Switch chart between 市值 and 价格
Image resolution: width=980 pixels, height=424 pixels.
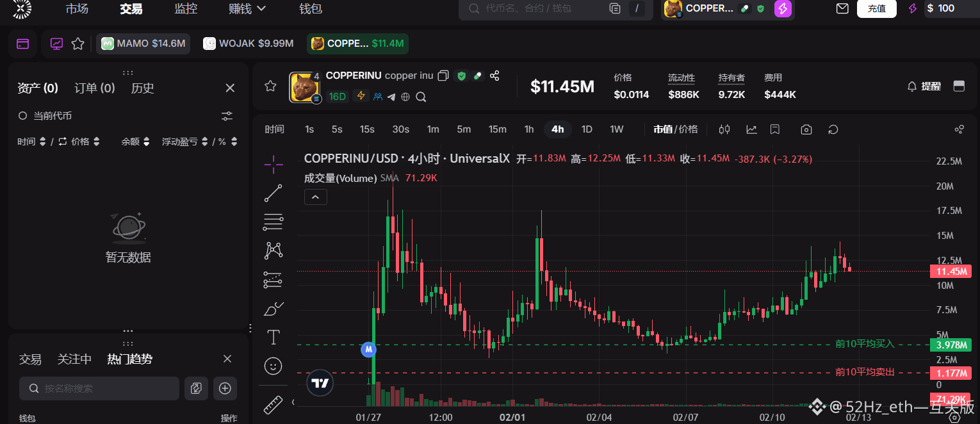[675, 129]
